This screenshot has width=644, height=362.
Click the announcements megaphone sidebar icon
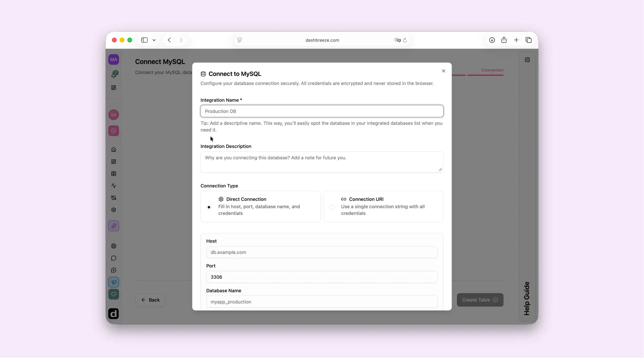114,282
